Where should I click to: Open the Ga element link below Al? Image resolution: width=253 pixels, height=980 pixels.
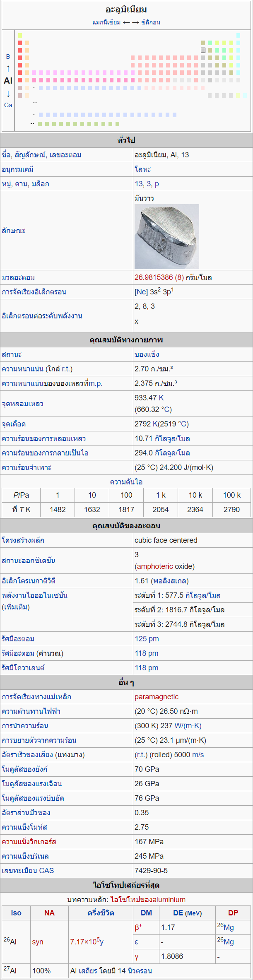(x=8, y=105)
